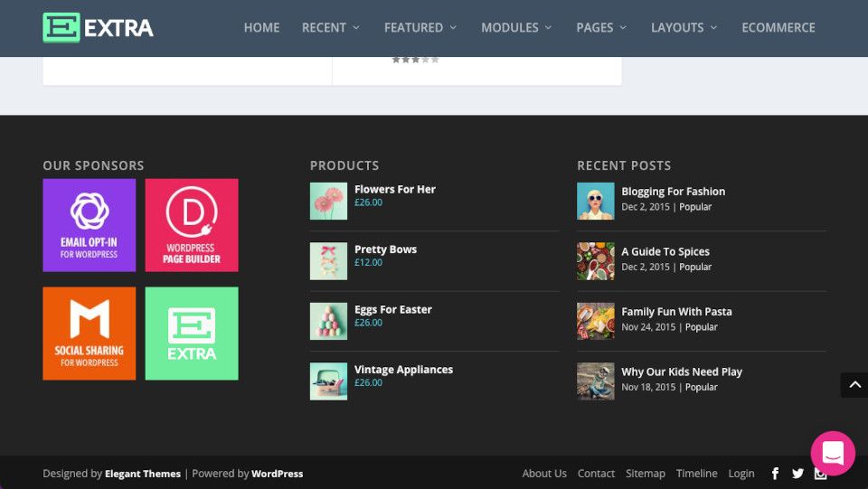The width and height of the screenshot is (868, 489).
Task: Open the Eggs For Easter product thumbnail
Action: coord(328,321)
